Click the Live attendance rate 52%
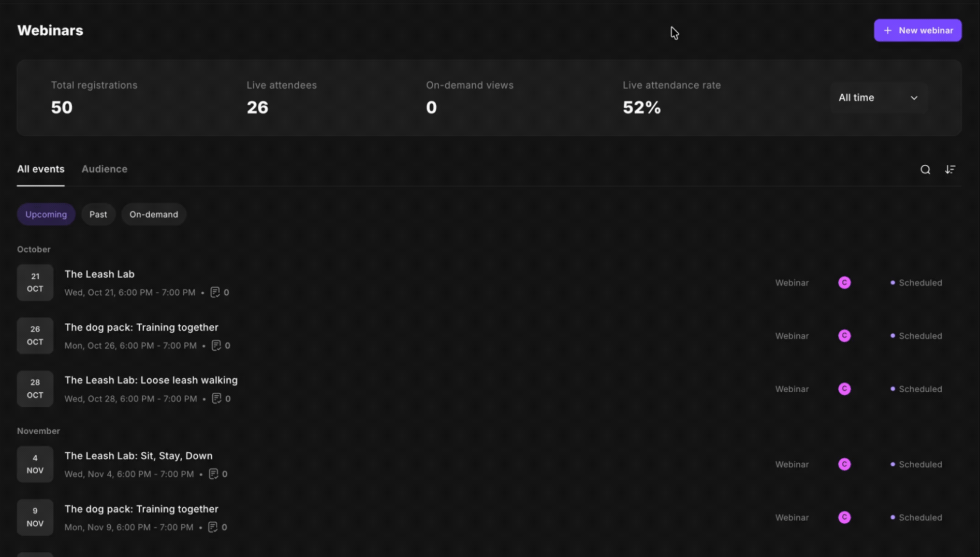Screen dimensions: 980x557 (641, 107)
